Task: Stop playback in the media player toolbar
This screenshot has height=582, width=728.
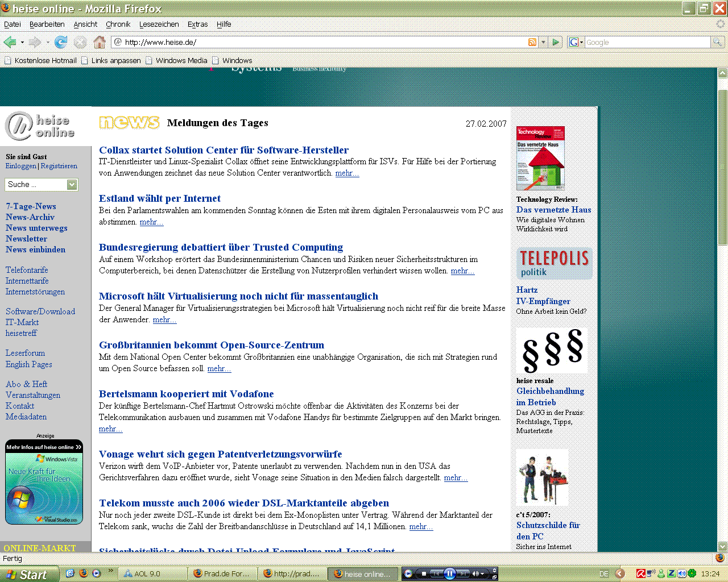Action: tap(424, 573)
